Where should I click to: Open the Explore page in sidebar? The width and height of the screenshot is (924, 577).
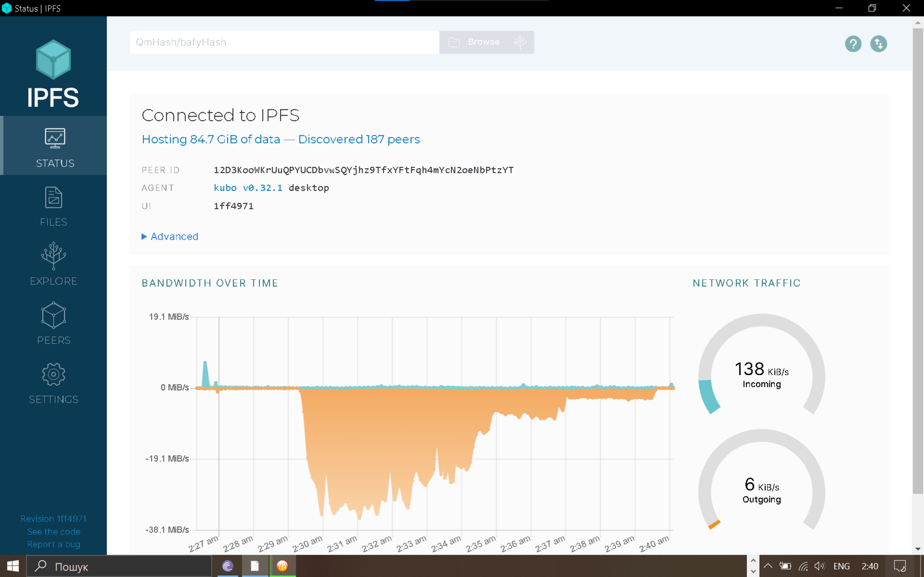pos(54,264)
